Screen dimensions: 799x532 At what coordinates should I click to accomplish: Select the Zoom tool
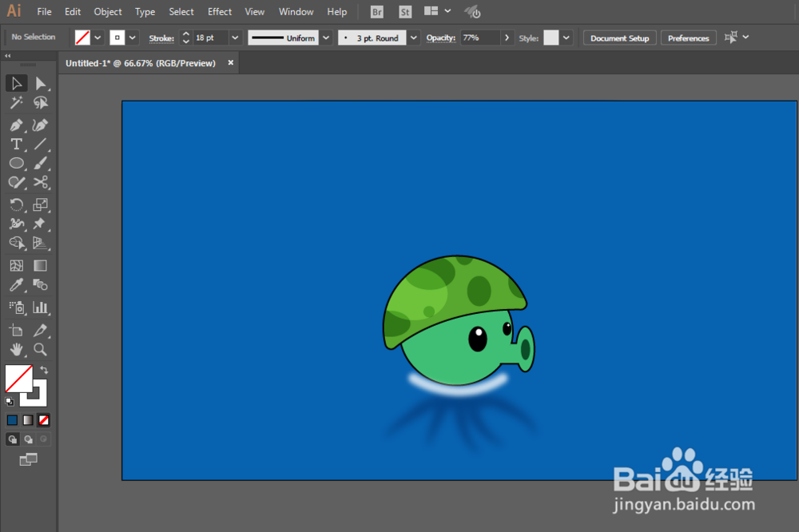[40, 350]
